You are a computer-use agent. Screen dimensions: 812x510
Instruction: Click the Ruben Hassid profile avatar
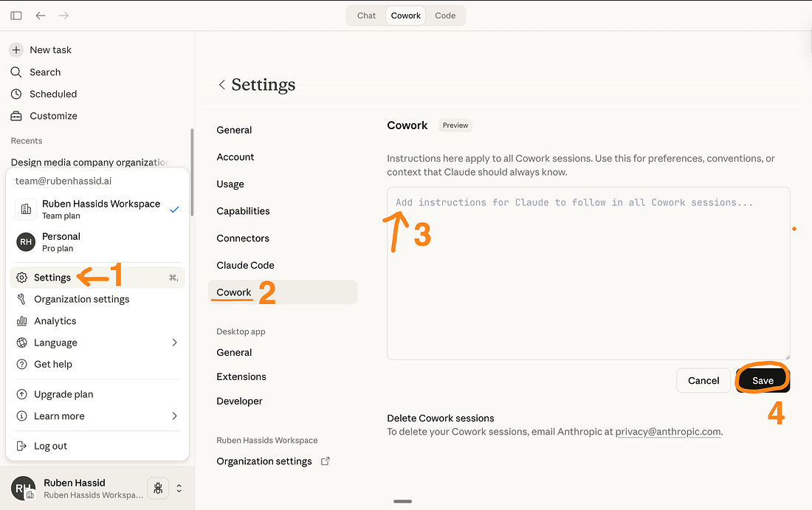tap(23, 489)
